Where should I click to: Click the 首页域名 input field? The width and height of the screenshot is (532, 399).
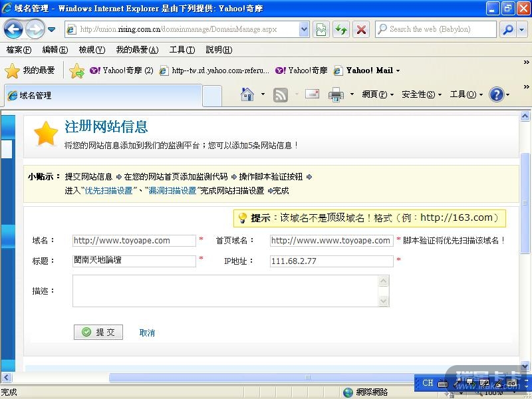click(331, 241)
